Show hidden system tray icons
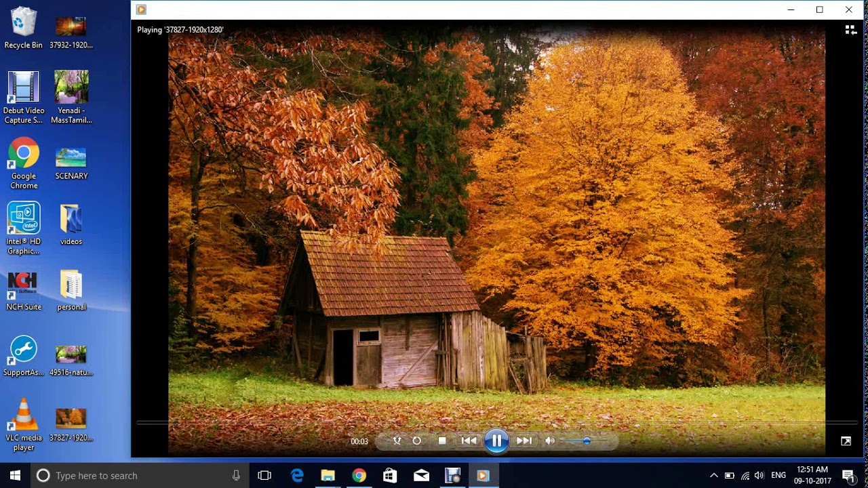The image size is (868, 488). (713, 476)
